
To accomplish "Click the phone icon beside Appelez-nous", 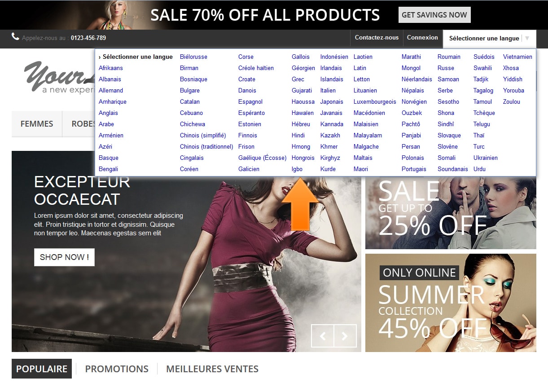I will coord(15,37).
